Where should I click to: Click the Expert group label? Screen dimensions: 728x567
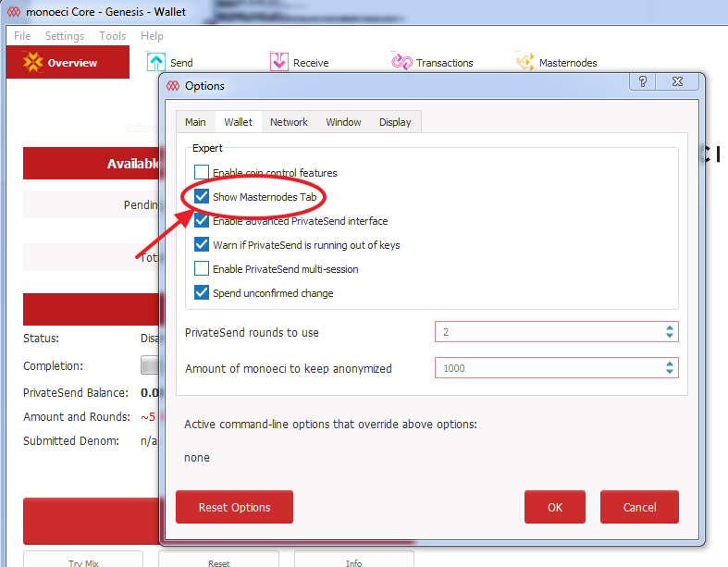(x=207, y=148)
